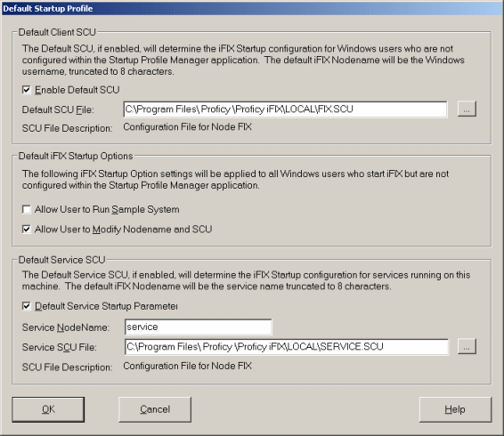Viewport: 504px width, 436px height.
Task: Confirm settings with the OK button
Action: pos(48,409)
